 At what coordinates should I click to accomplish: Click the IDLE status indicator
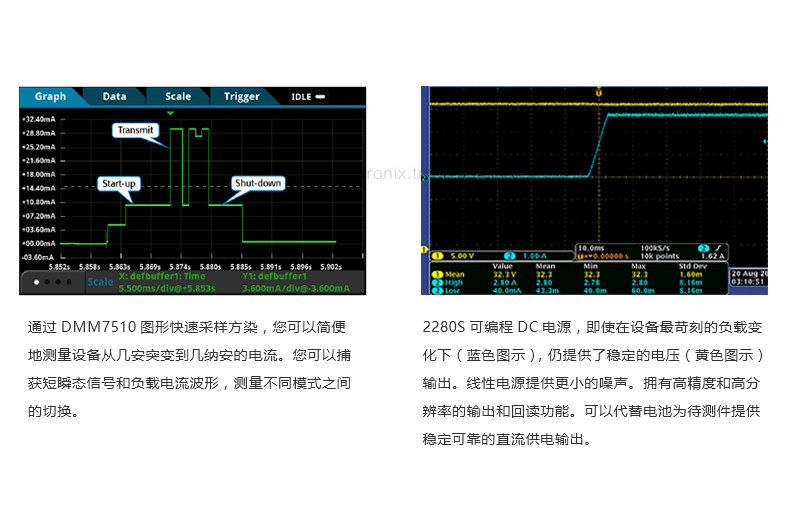pyautogui.click(x=308, y=97)
